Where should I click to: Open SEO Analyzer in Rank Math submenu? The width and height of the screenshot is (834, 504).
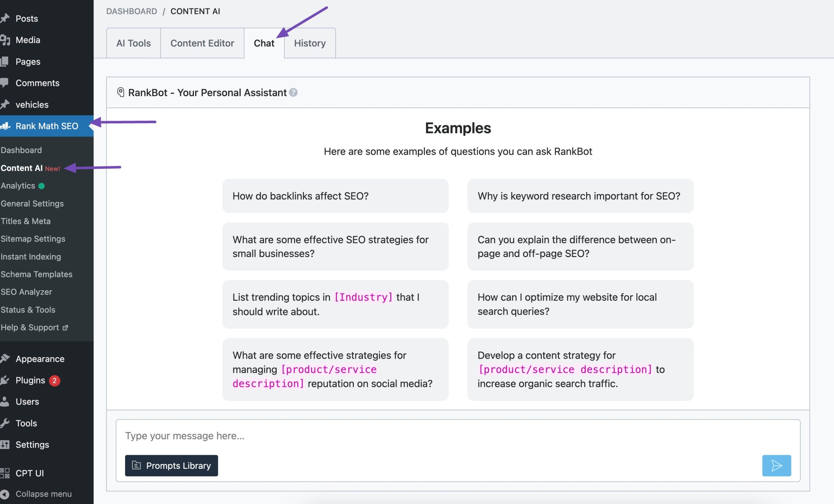pos(26,292)
